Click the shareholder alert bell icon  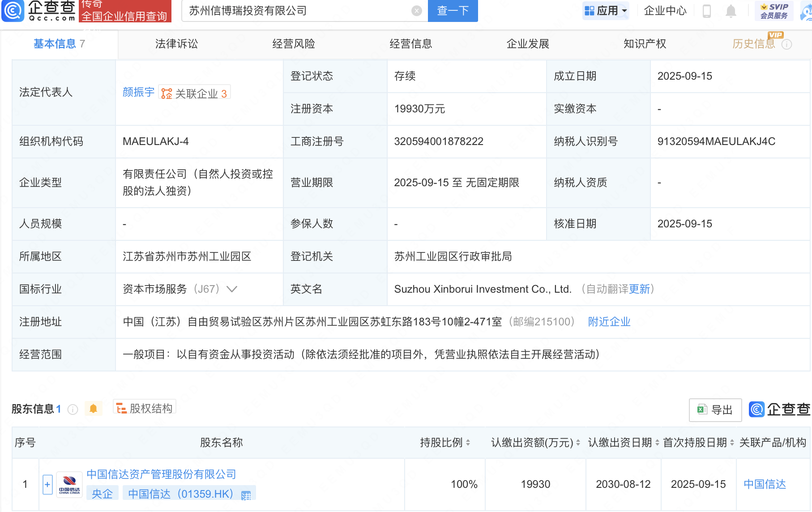(93, 409)
